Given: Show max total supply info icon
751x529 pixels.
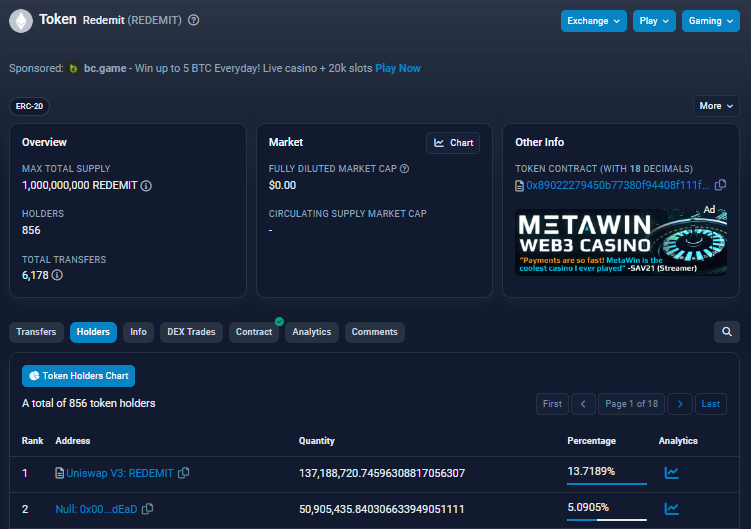Looking at the screenshot, I should click(146, 186).
